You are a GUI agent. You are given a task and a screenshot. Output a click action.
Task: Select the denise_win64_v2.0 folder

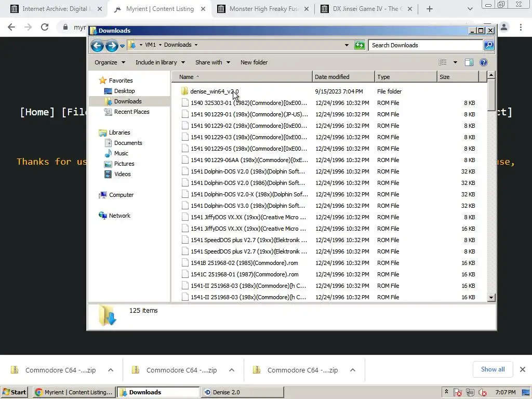click(215, 91)
